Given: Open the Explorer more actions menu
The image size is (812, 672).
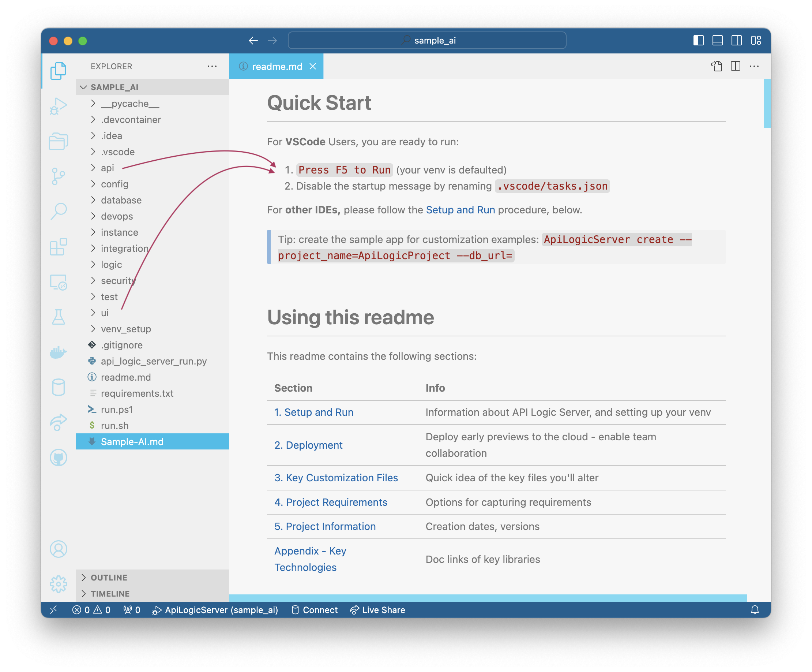Looking at the screenshot, I should (212, 66).
